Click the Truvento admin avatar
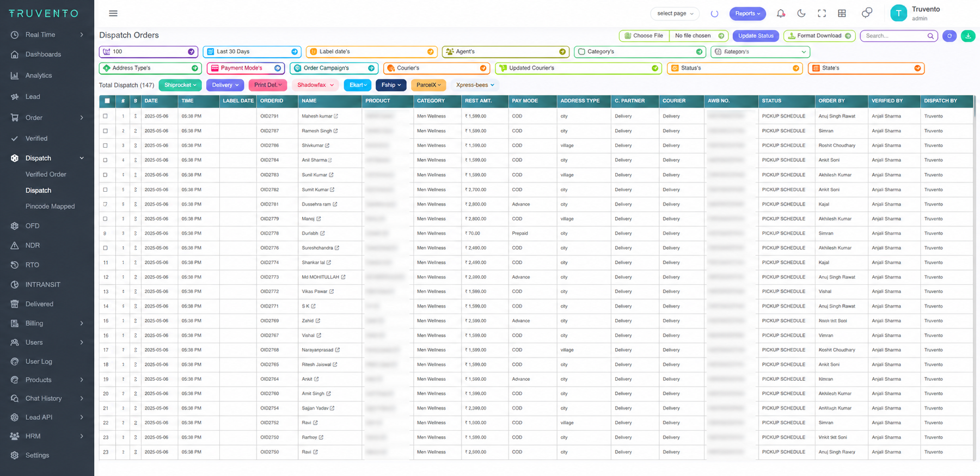 pyautogui.click(x=898, y=13)
